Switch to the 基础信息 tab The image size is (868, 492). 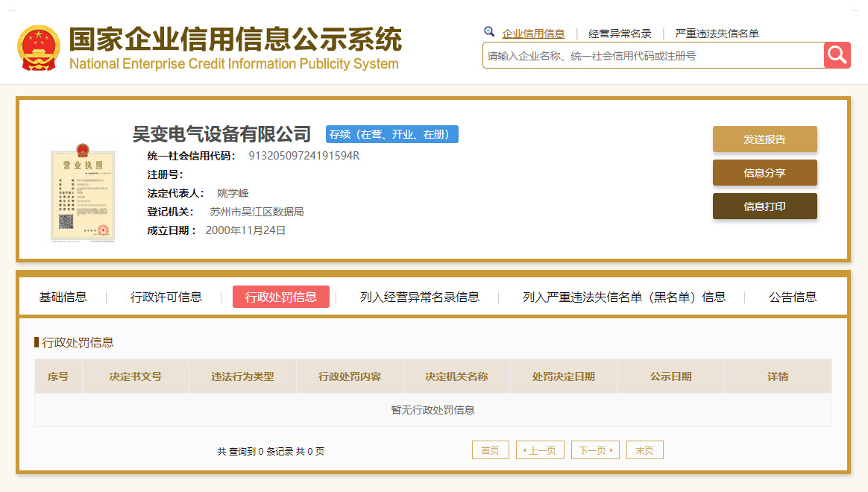(x=63, y=297)
